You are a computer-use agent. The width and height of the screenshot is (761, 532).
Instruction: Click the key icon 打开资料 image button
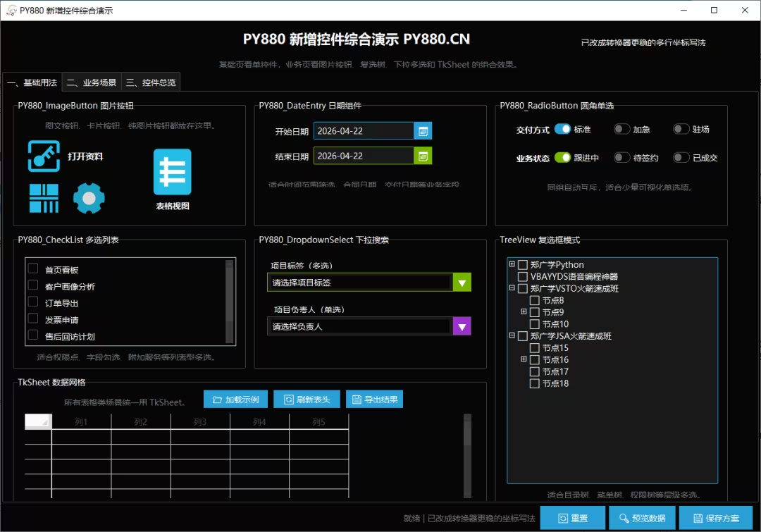[x=44, y=156]
